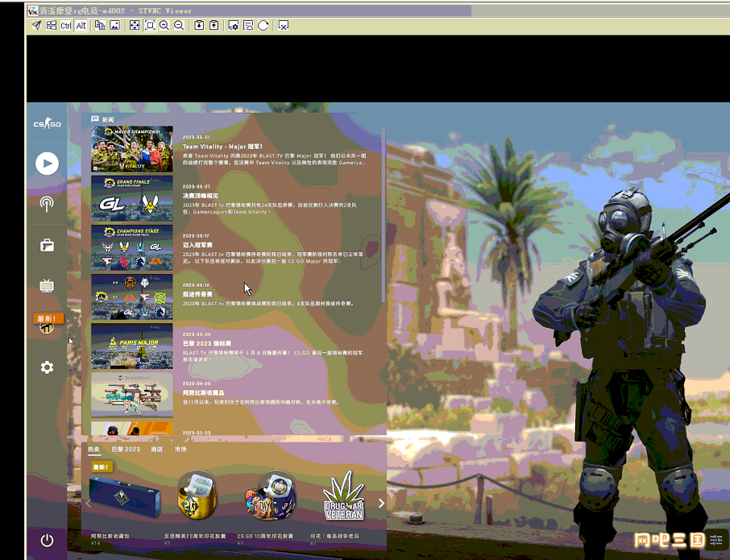
Task: Click the label 阿努比斯收藏包 under store item
Action: click(110, 537)
